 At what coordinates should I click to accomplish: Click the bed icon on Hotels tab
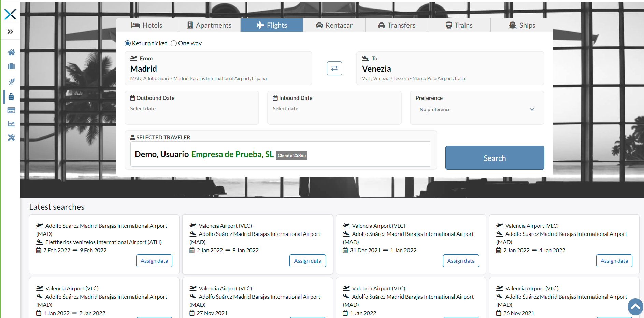pos(135,25)
